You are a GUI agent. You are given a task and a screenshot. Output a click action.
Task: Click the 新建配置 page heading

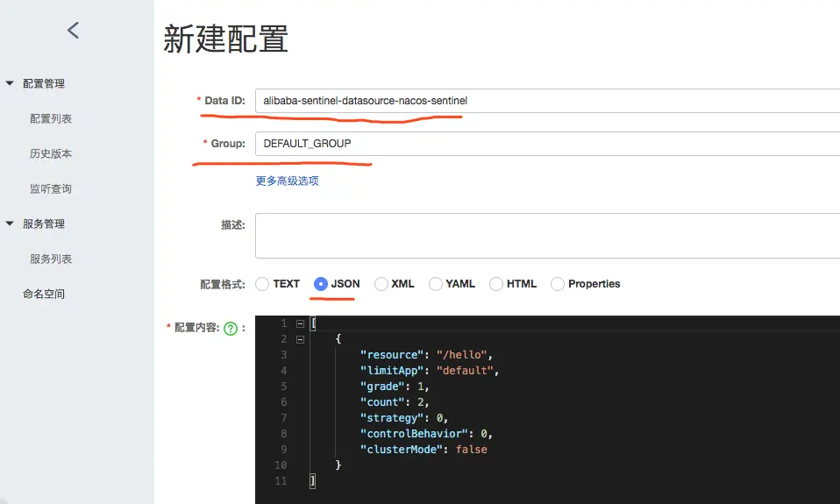(225, 39)
